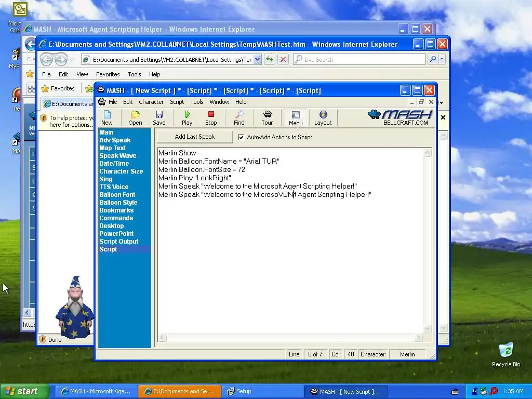This screenshot has width=532, height=399.
Task: Select Main in the MASH sidebar
Action: (106, 132)
